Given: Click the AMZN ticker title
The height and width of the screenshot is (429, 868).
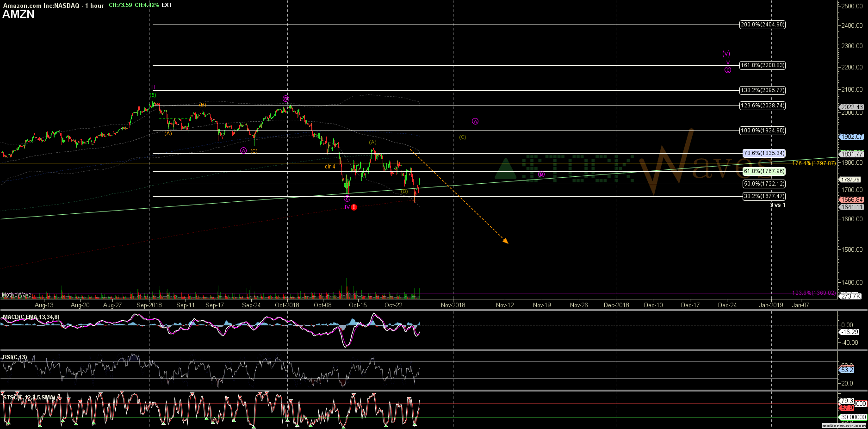Looking at the screenshot, I should pyautogui.click(x=19, y=14).
